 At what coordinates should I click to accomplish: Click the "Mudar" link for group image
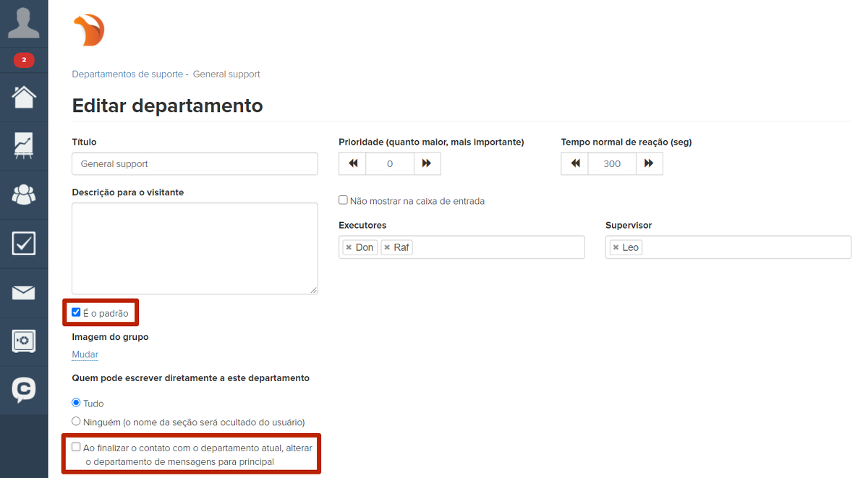pos(85,354)
